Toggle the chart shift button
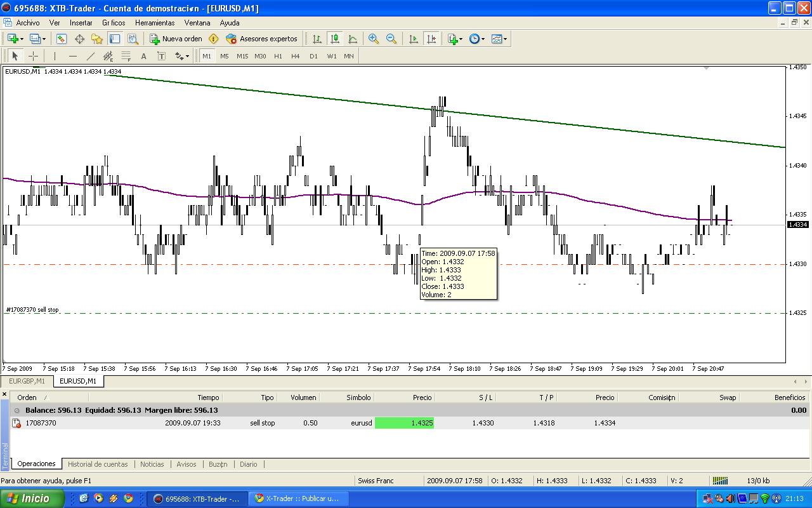The image size is (812, 508). pos(432,39)
